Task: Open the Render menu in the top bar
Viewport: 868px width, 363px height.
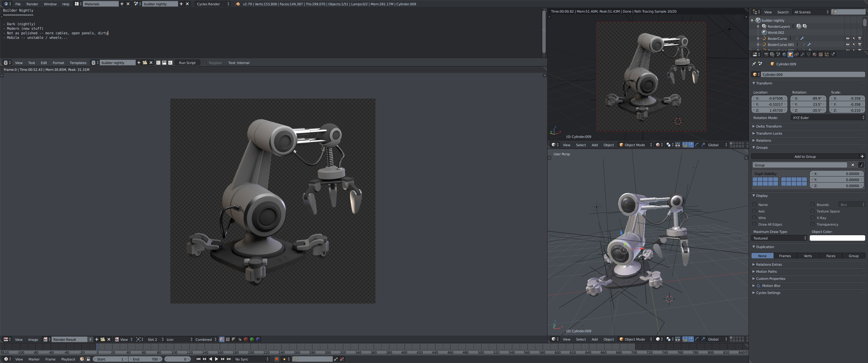Action: (x=32, y=4)
